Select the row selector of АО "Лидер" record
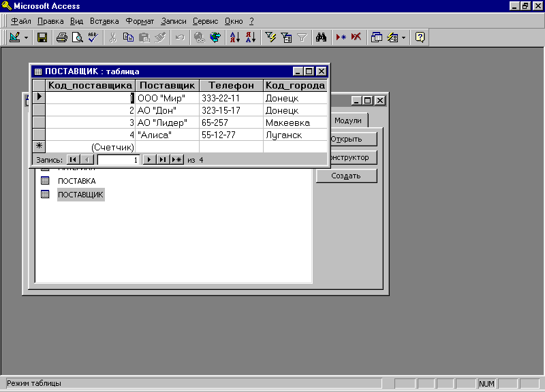This screenshot has height=392, width=545. point(39,122)
